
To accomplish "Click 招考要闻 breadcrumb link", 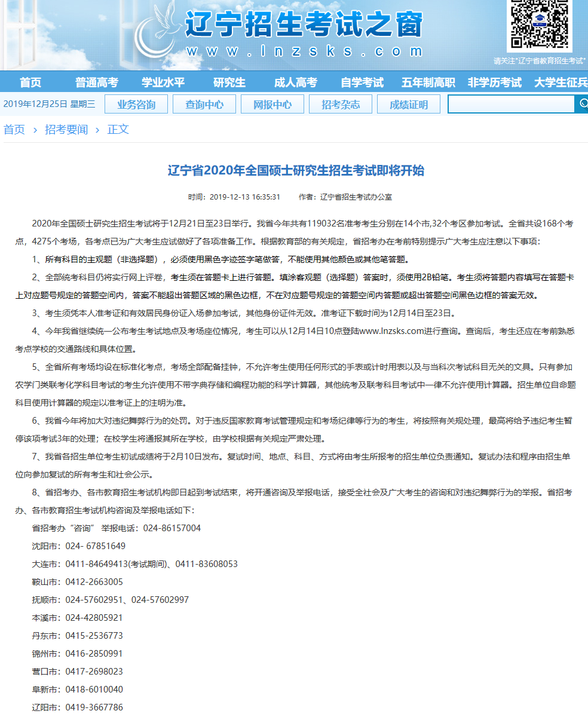I will pyautogui.click(x=66, y=130).
